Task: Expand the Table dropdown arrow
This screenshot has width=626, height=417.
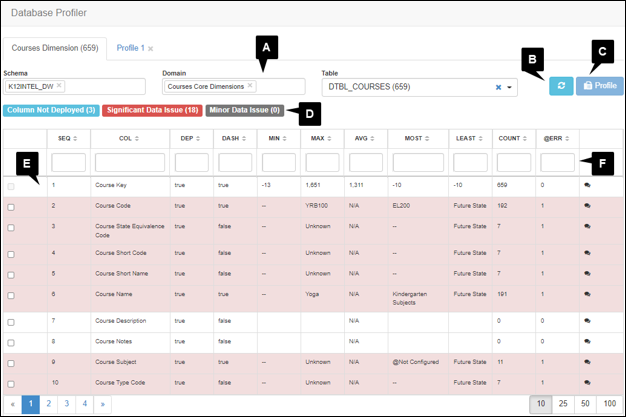Action: [510, 87]
